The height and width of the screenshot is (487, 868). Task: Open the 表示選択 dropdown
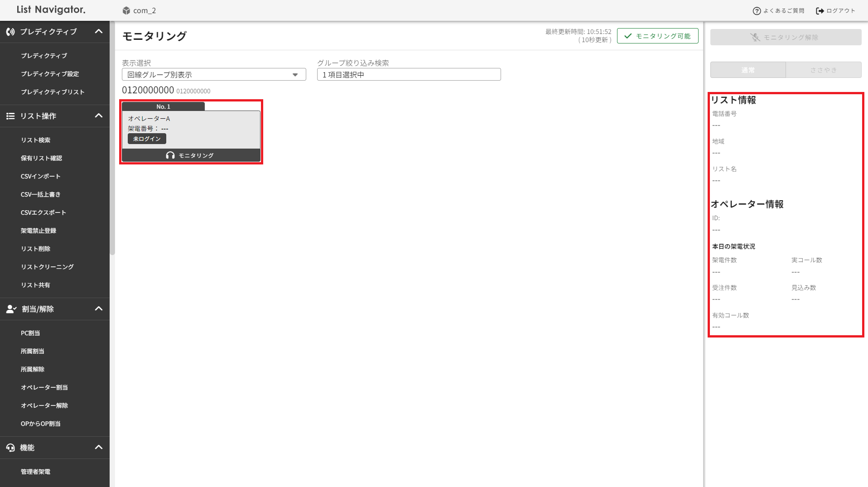click(x=214, y=75)
